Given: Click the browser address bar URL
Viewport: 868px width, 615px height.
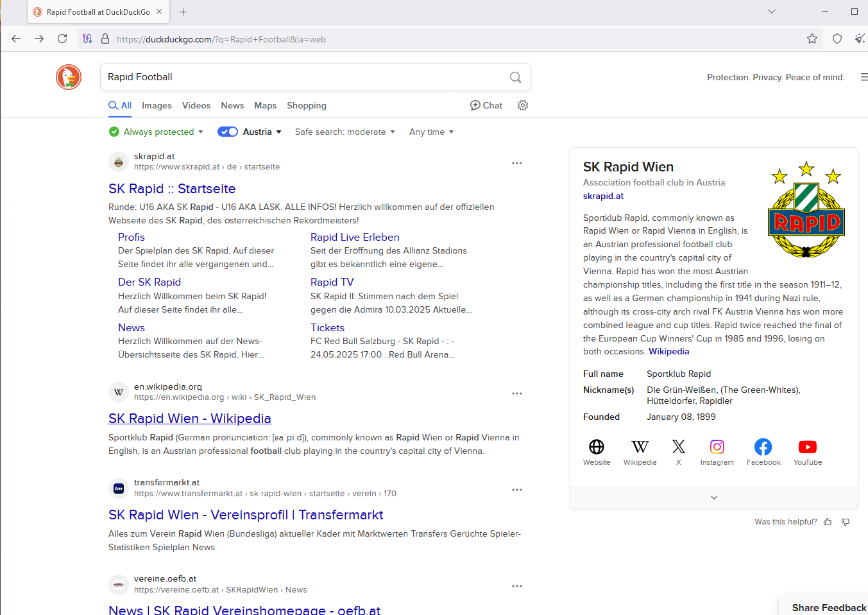Looking at the screenshot, I should [221, 39].
